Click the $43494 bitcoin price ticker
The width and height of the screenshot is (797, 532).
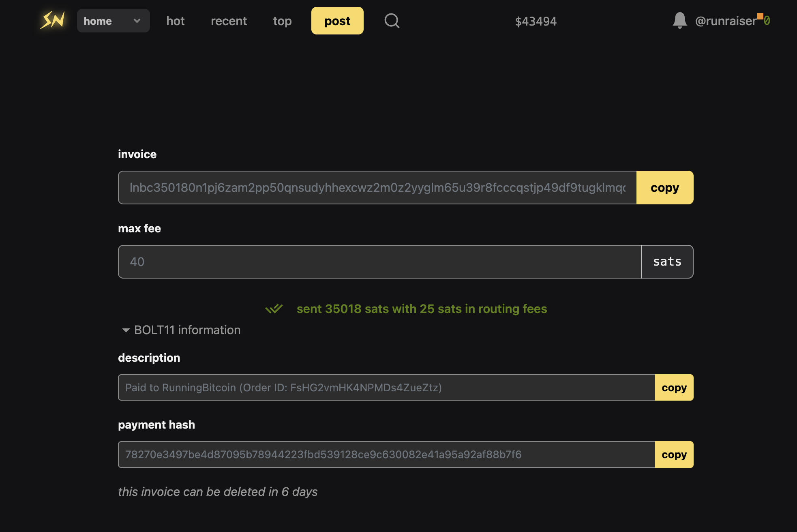(536, 21)
